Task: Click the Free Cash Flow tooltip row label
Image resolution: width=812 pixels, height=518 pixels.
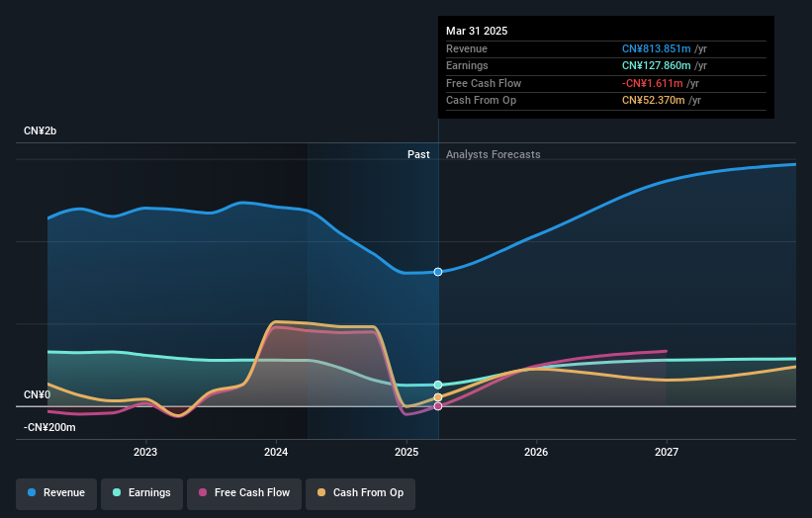Action: coord(484,83)
